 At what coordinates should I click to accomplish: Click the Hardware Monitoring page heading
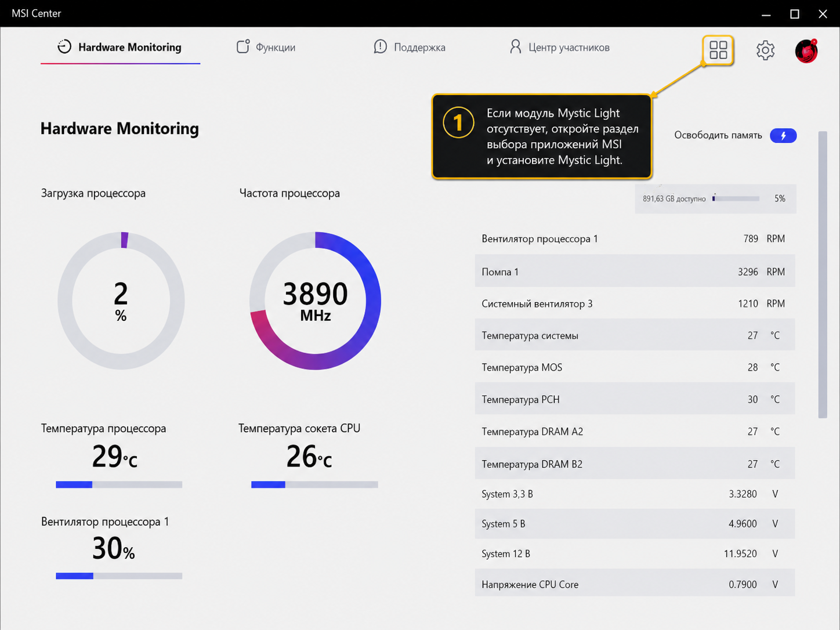pyautogui.click(x=120, y=128)
